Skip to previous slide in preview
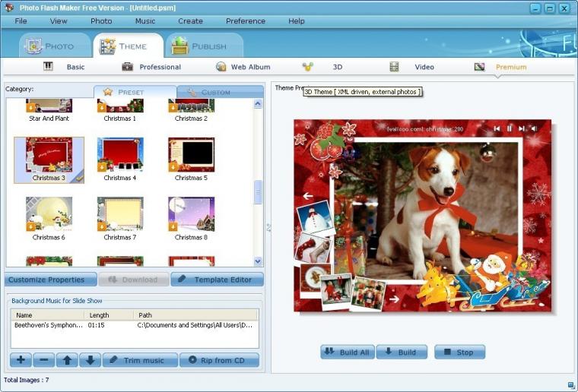 [x=497, y=128]
